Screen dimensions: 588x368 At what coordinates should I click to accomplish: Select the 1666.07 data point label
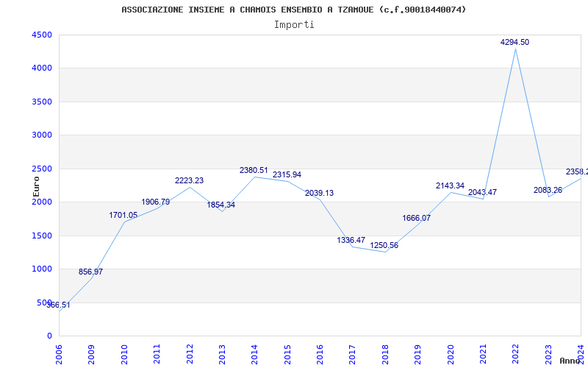[416, 219]
